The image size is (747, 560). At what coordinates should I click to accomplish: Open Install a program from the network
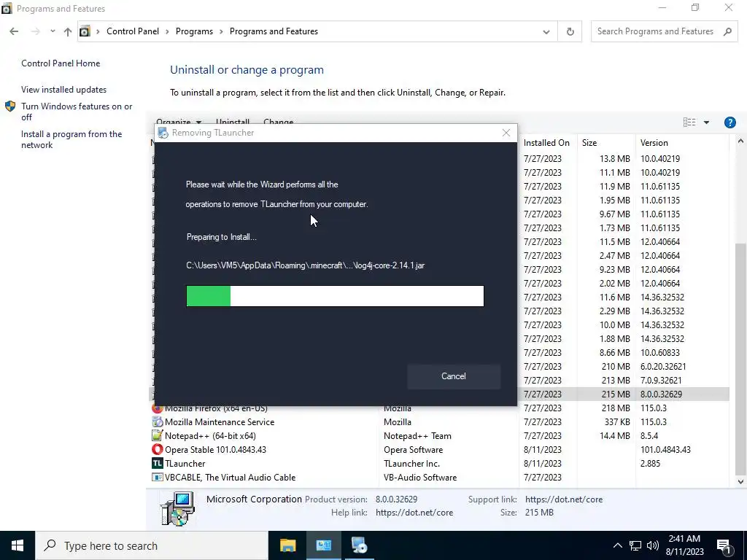pos(71,139)
